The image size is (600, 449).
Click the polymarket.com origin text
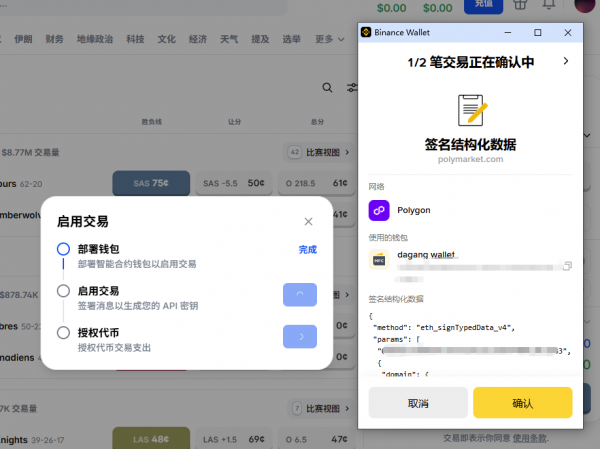pos(470,159)
